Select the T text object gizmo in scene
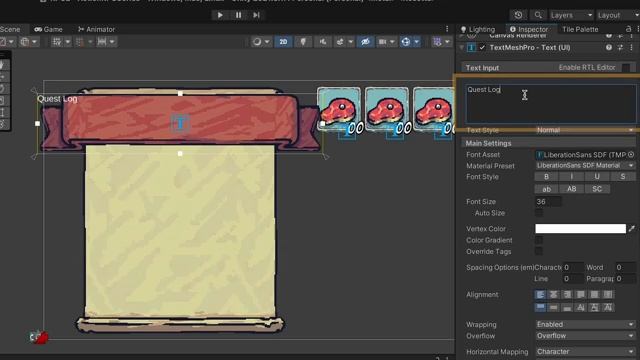 (x=180, y=123)
